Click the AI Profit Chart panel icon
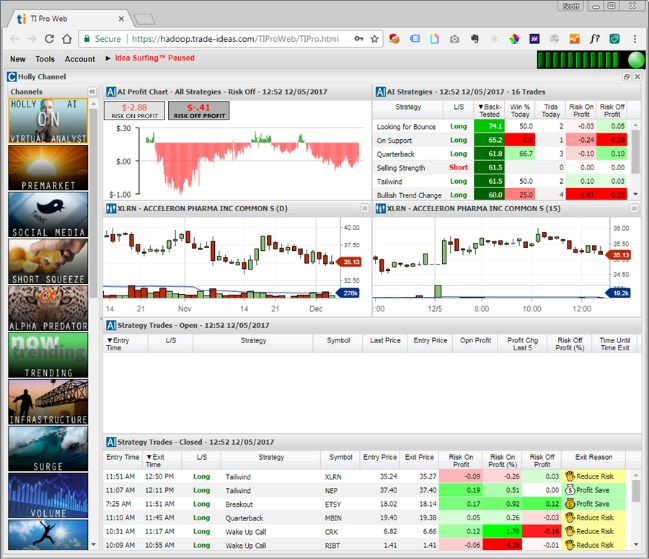The image size is (649, 559). tap(111, 92)
